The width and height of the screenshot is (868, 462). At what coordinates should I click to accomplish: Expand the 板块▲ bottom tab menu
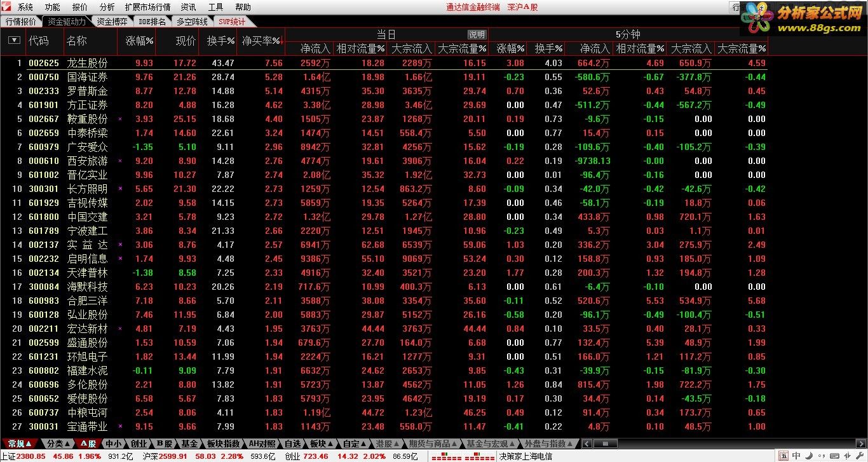(x=321, y=444)
